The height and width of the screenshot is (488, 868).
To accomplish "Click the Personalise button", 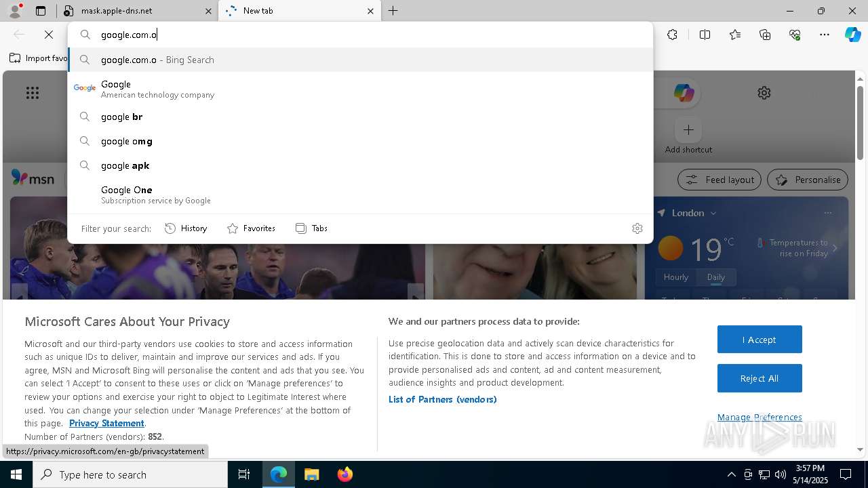I will (x=807, y=180).
